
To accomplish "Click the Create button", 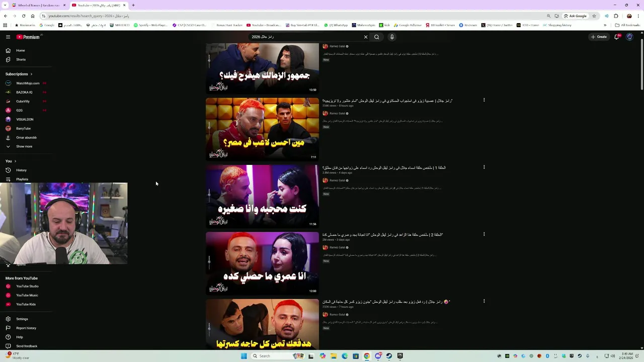I will [599, 37].
